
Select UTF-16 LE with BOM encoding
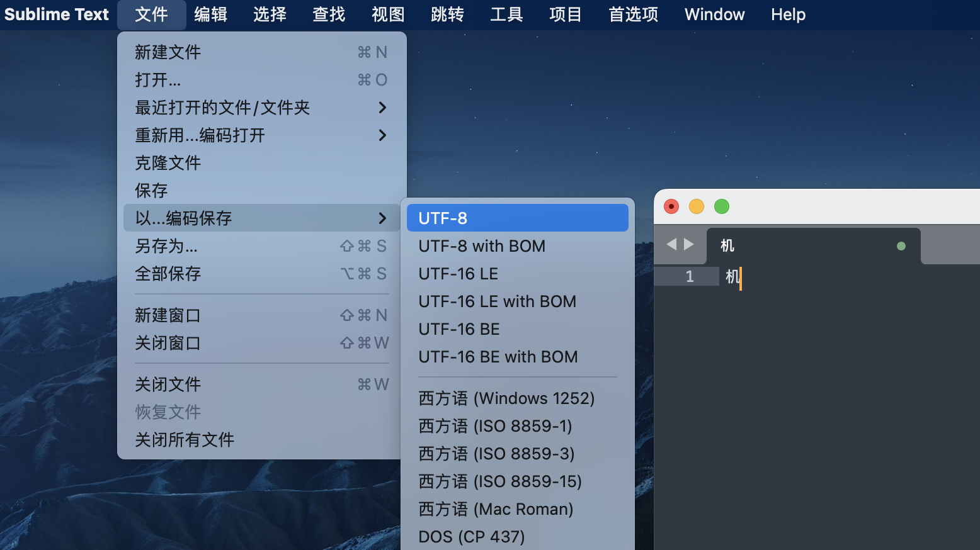(x=518, y=301)
